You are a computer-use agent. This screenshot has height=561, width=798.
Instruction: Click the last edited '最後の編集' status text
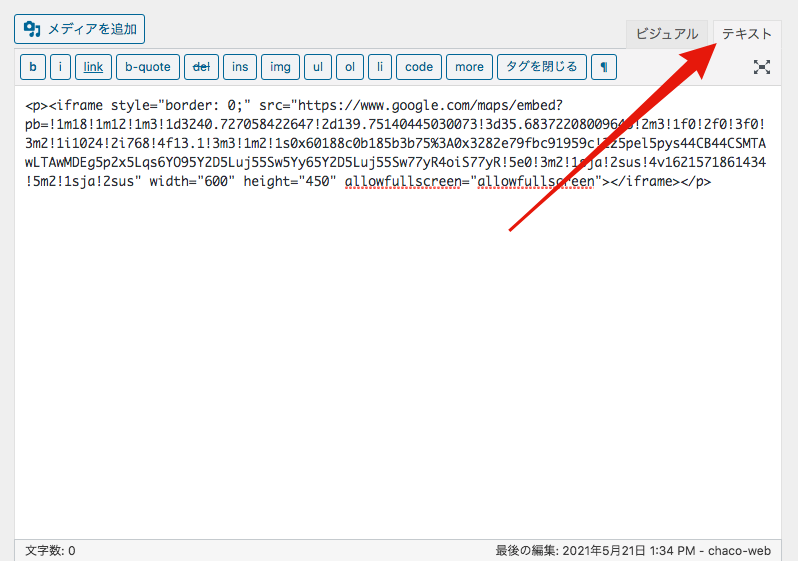click(633, 551)
